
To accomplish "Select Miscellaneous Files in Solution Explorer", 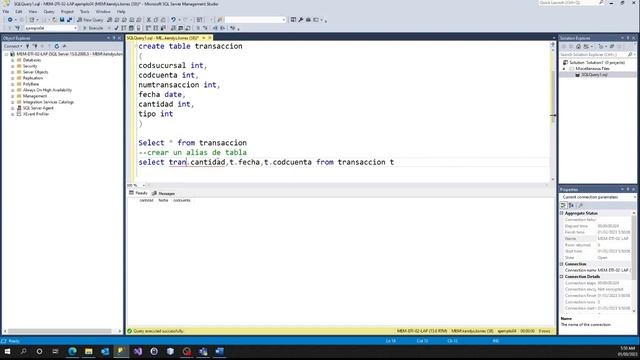I will click(x=592, y=69).
